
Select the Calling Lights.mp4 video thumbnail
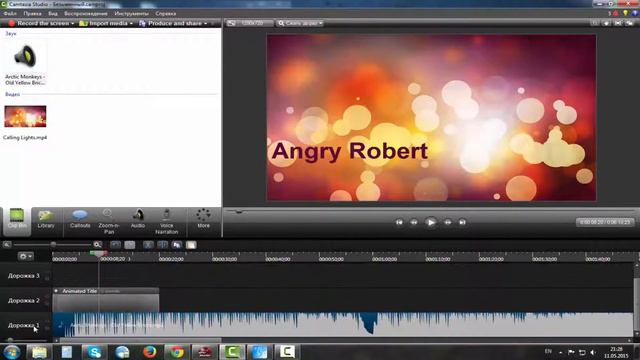[25, 117]
